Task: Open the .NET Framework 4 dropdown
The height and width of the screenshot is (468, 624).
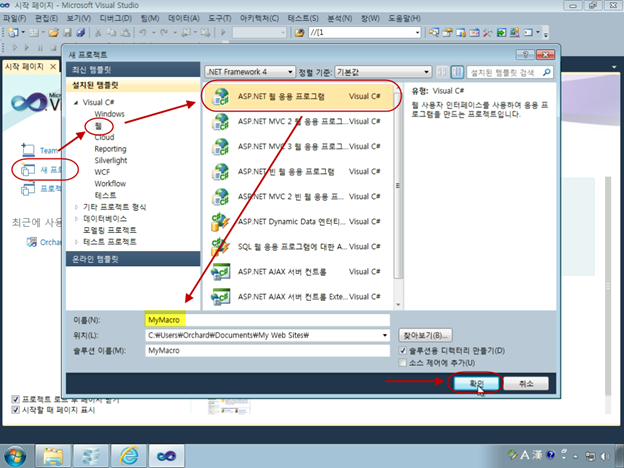Action: pyautogui.click(x=250, y=72)
